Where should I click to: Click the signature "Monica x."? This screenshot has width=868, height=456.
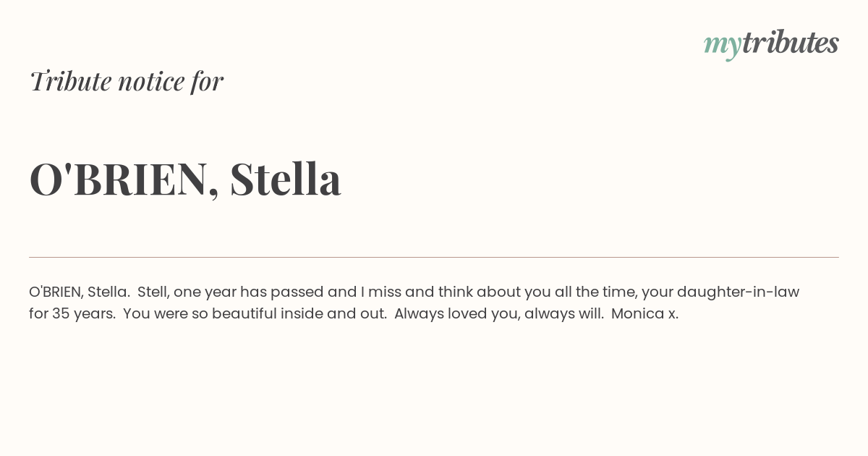644,314
